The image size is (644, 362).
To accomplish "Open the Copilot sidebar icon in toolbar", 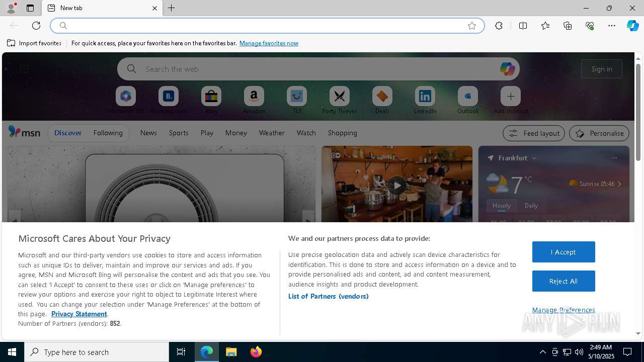I will click(632, 26).
